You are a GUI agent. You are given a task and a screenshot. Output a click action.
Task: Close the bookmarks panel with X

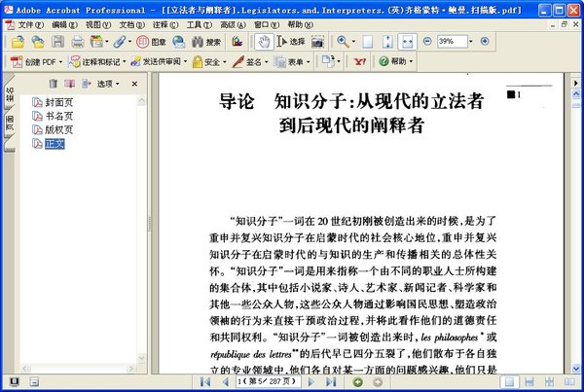click(x=134, y=84)
